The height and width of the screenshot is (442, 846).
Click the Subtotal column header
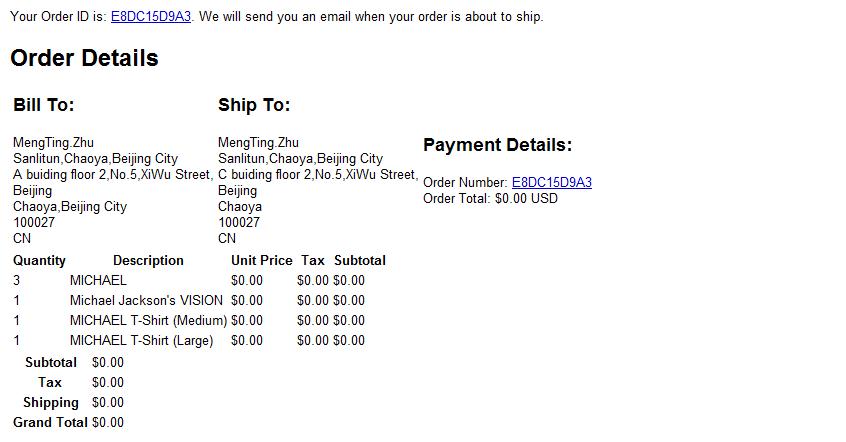[359, 261]
